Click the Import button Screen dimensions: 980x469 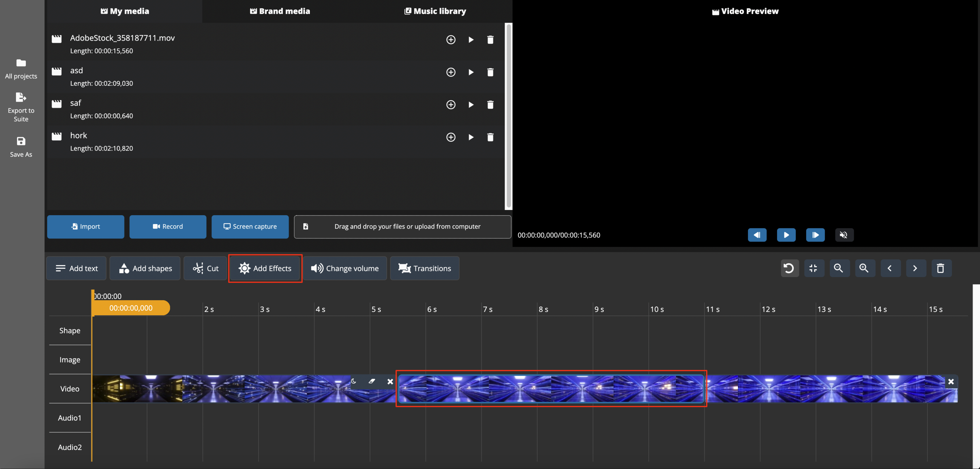[x=86, y=227]
